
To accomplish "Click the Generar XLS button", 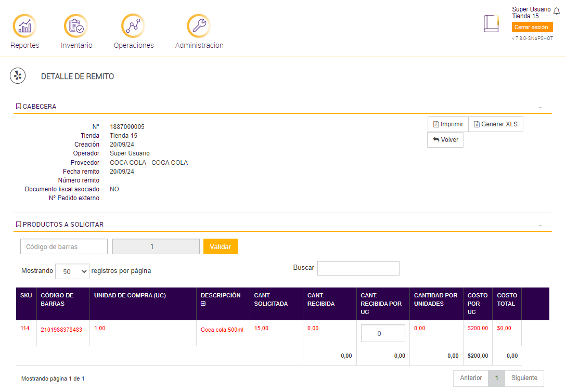I will (x=495, y=124).
